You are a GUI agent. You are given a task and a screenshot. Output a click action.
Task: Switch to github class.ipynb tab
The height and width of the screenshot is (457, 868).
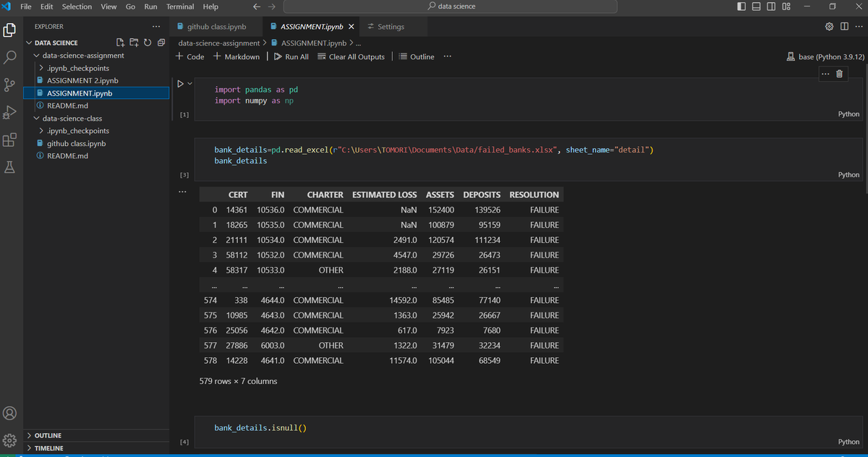[x=216, y=27]
